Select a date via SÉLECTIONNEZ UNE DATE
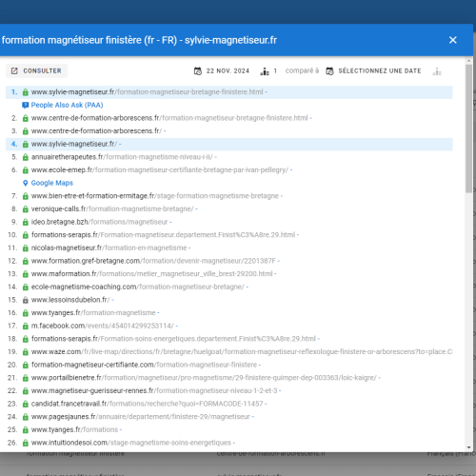Viewport: 476px width, 476px height. 380,70
